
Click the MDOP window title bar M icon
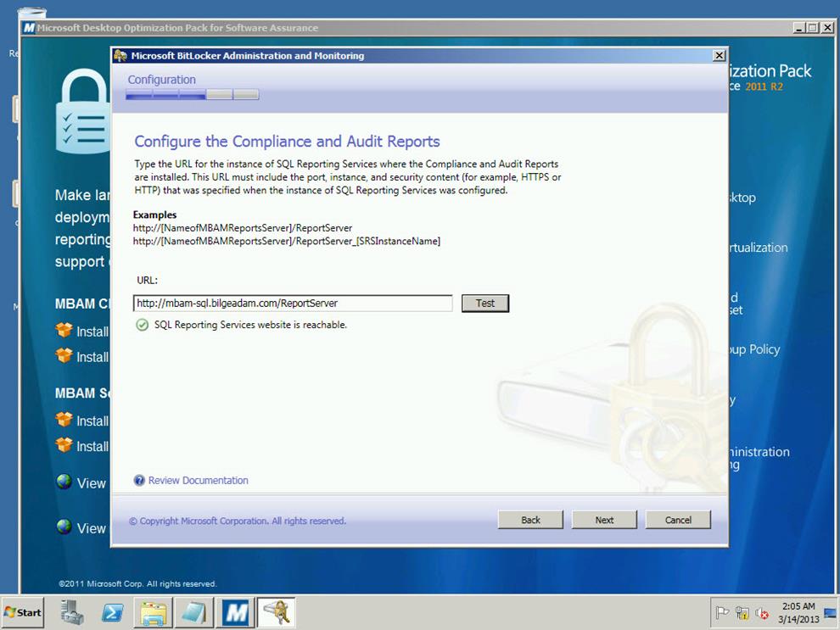pyautogui.click(x=29, y=28)
